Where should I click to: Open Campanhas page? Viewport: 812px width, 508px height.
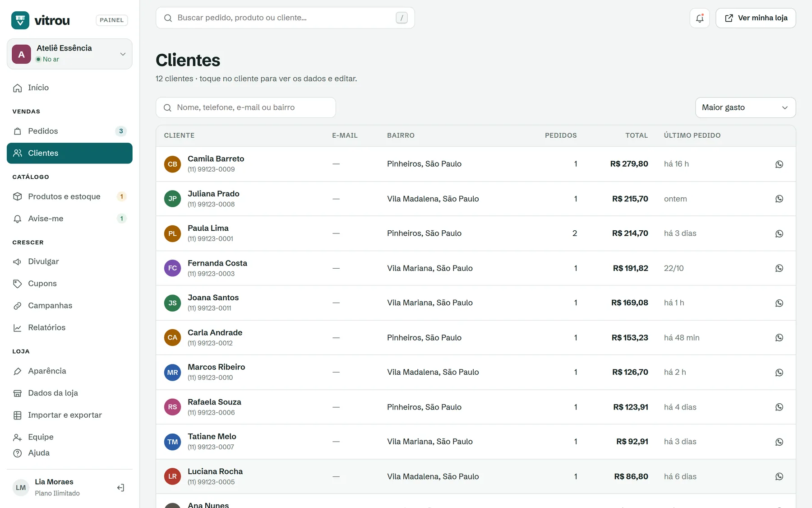tap(69, 306)
